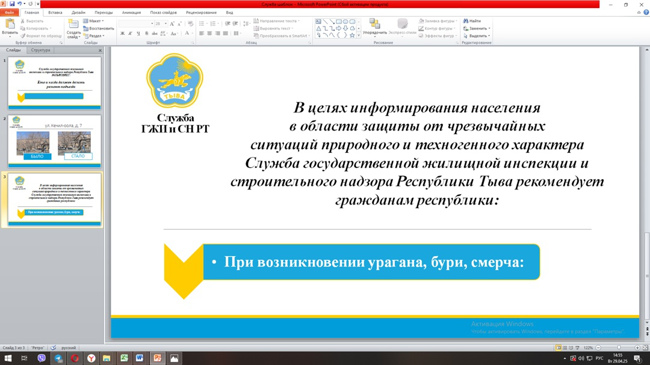Click the Создать слайд (New Slide) icon
Screen dimensions: 650x365
pyautogui.click(x=73, y=24)
